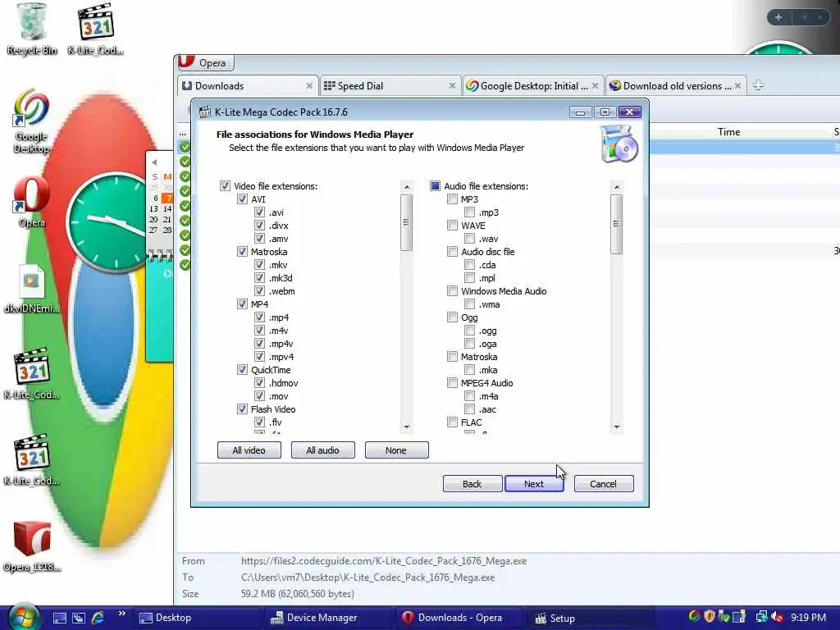Check the FLAC group checkbox
Image resolution: width=840 pixels, height=630 pixels.
[x=452, y=422]
